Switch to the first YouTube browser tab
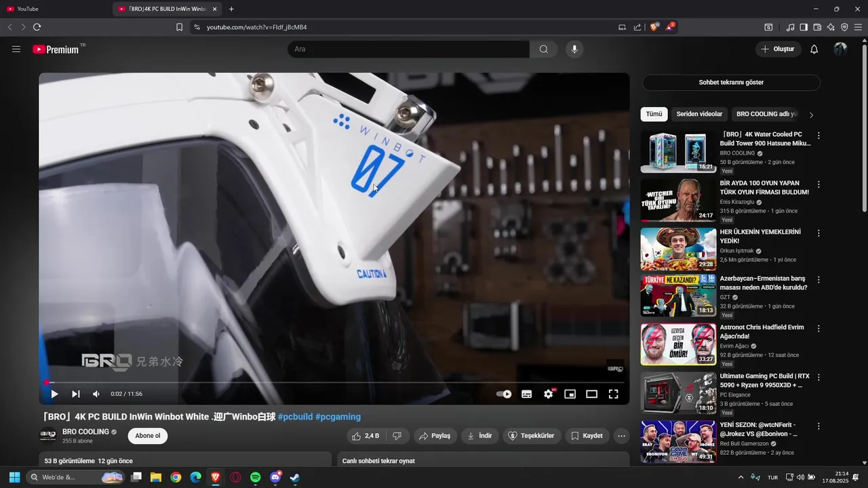Screen dimensions: 868x488 click(56, 9)
